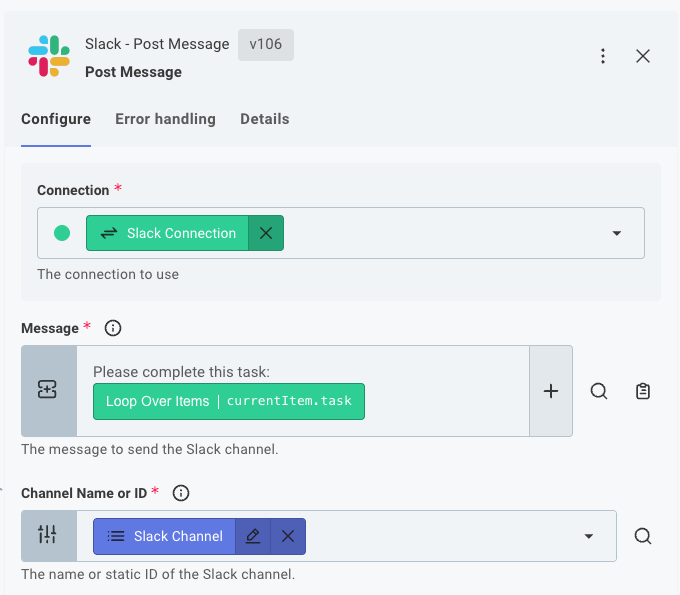
Task: Click 'The name or static ID' helper text
Action: (x=158, y=574)
